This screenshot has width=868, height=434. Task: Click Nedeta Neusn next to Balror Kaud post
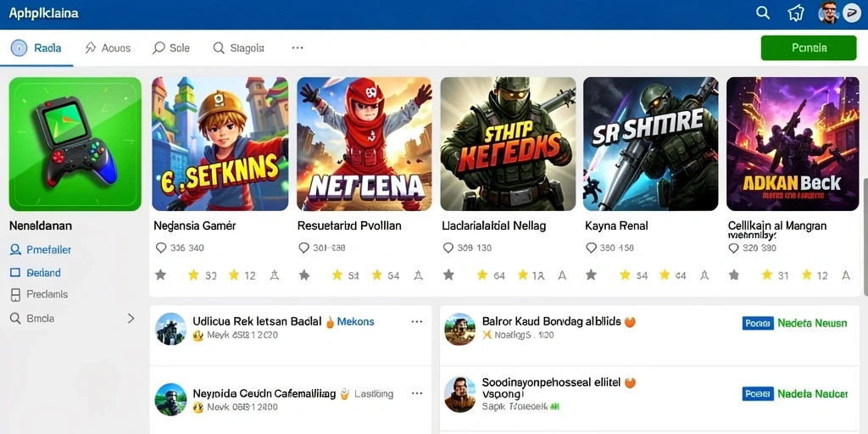pyautogui.click(x=812, y=323)
